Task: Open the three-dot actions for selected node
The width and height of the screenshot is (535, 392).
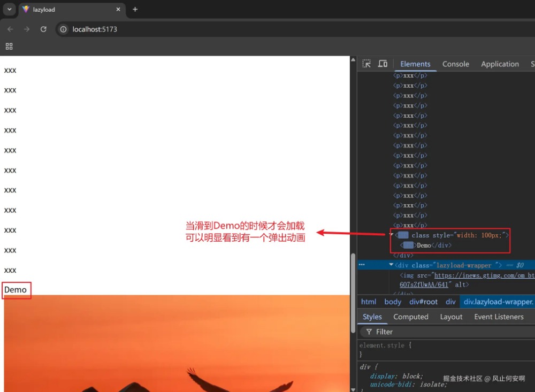Action: pos(362,265)
